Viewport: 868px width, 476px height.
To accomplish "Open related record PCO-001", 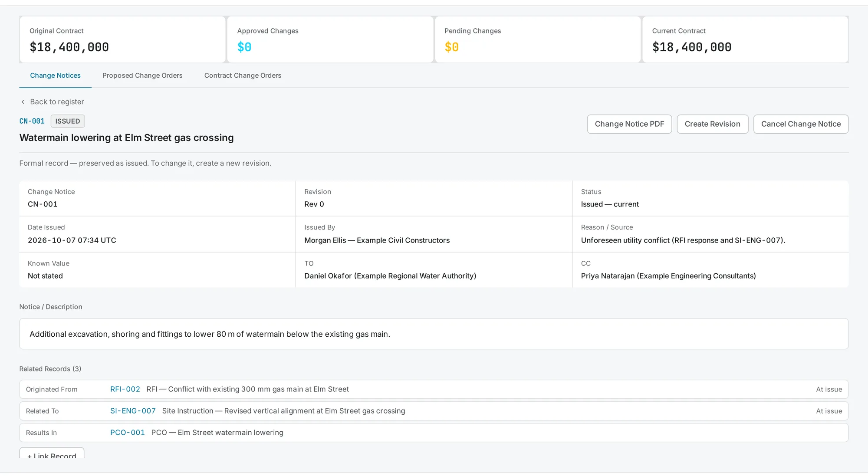I will 128,433.
